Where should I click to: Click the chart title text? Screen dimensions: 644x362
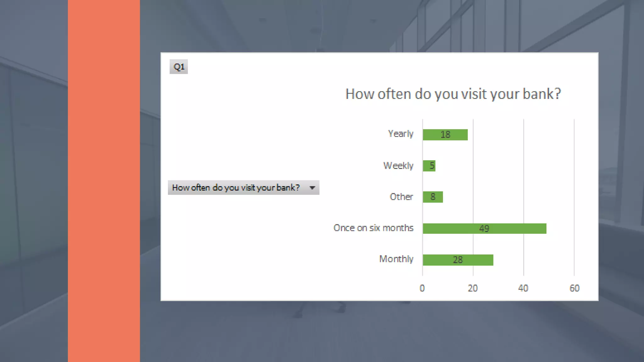[x=453, y=94]
